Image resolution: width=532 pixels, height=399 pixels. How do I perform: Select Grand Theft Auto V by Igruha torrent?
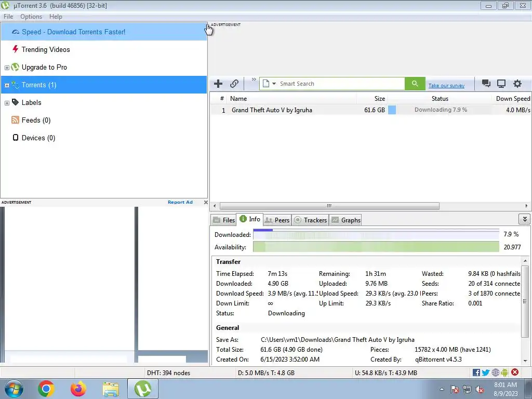click(370, 110)
